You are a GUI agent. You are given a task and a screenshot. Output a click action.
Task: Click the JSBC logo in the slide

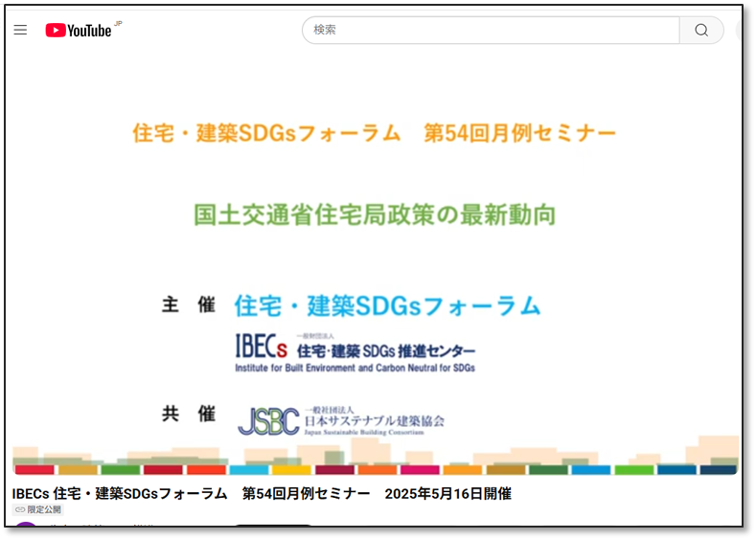point(267,421)
